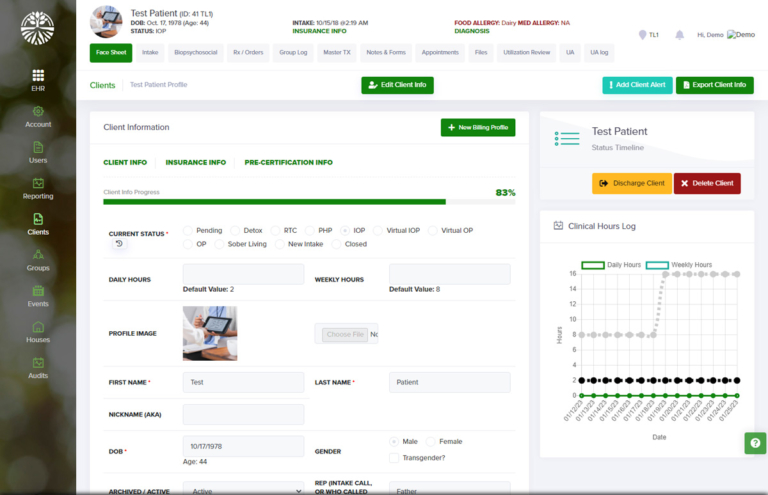Select the Pending status radio button

188,231
